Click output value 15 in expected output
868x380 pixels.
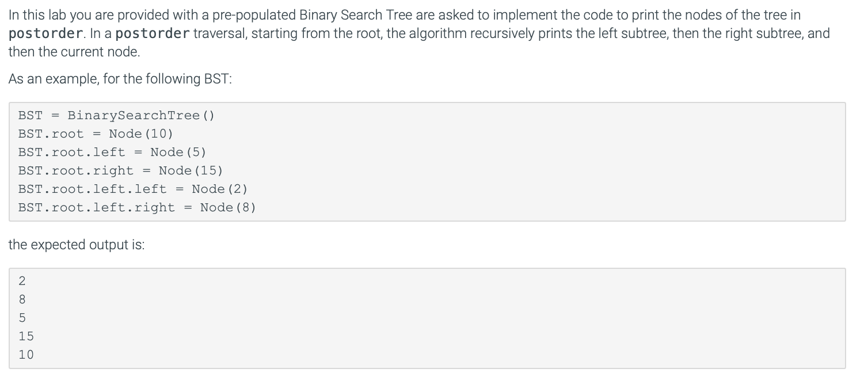pyautogui.click(x=26, y=336)
